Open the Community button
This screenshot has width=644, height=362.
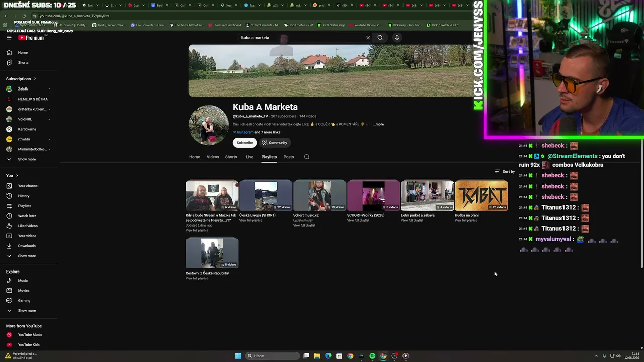pos(275,143)
